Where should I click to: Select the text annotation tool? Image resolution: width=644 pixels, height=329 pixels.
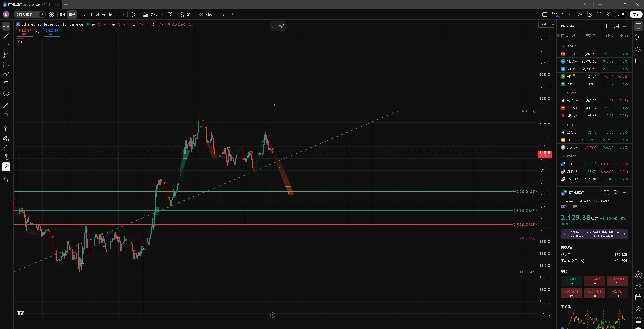point(6,84)
